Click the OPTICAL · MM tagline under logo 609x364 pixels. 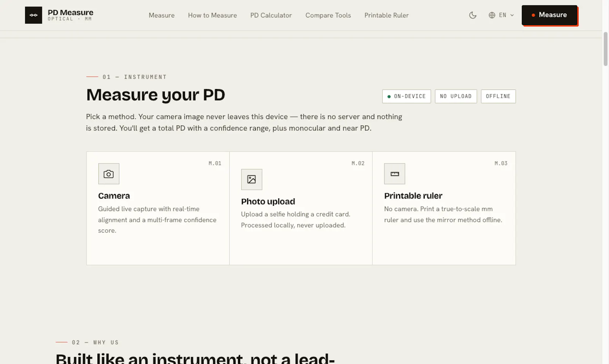point(70,19)
